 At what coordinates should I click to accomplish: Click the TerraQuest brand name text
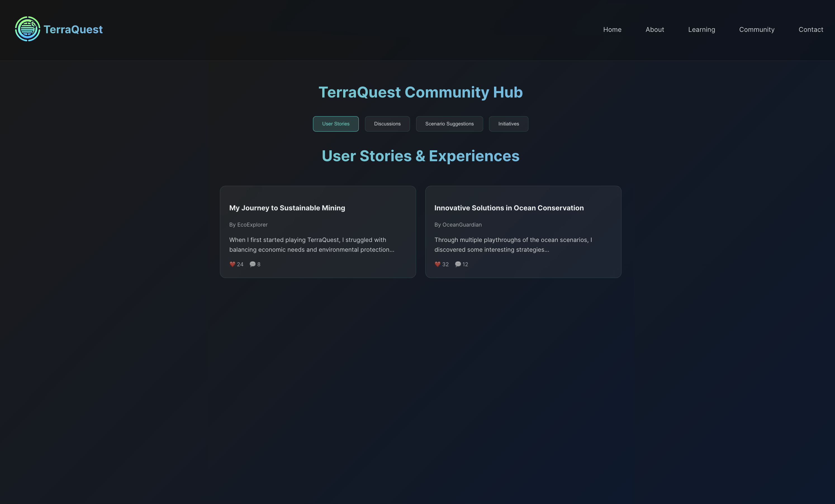pos(73,30)
